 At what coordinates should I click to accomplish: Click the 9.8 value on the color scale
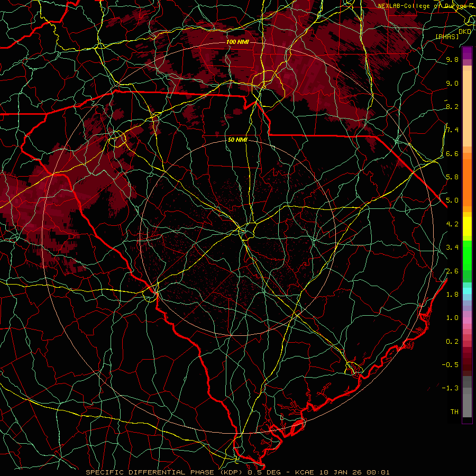pyautogui.click(x=452, y=60)
